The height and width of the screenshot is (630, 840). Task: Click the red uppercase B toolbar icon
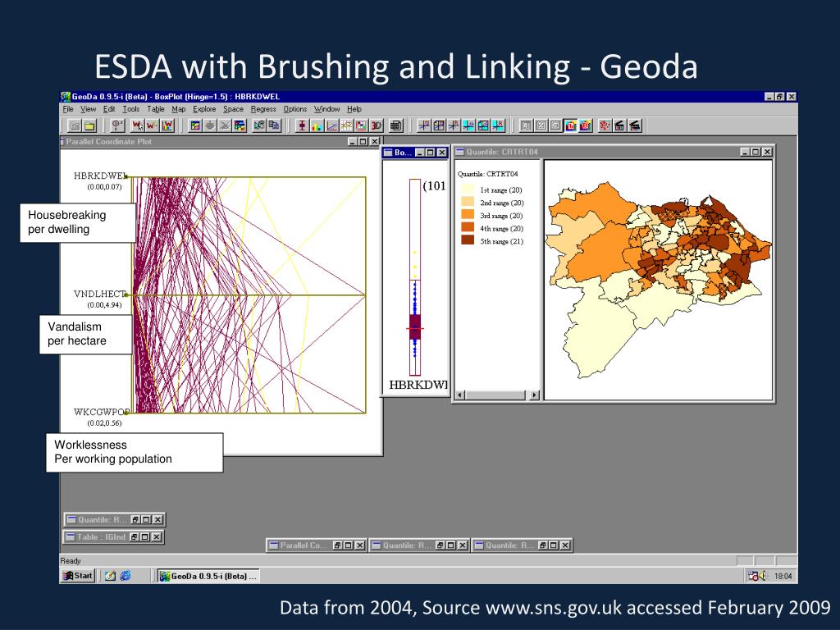point(586,126)
